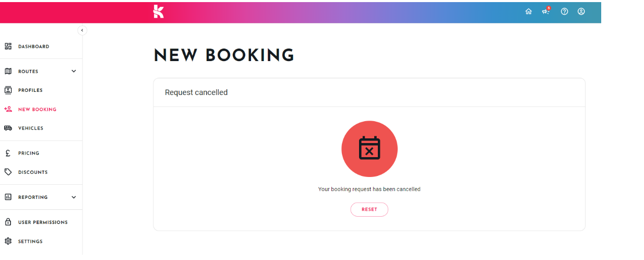The width and height of the screenshot is (644, 260).
Task: Expand the Reporting submenu chevron
Action: pos(74,197)
